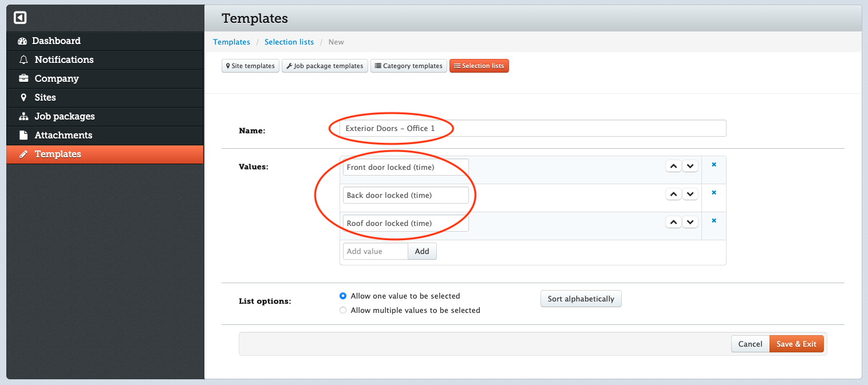Screen dimensions: 868x385
Task: Click the Templates pencil icon
Action: (23, 154)
